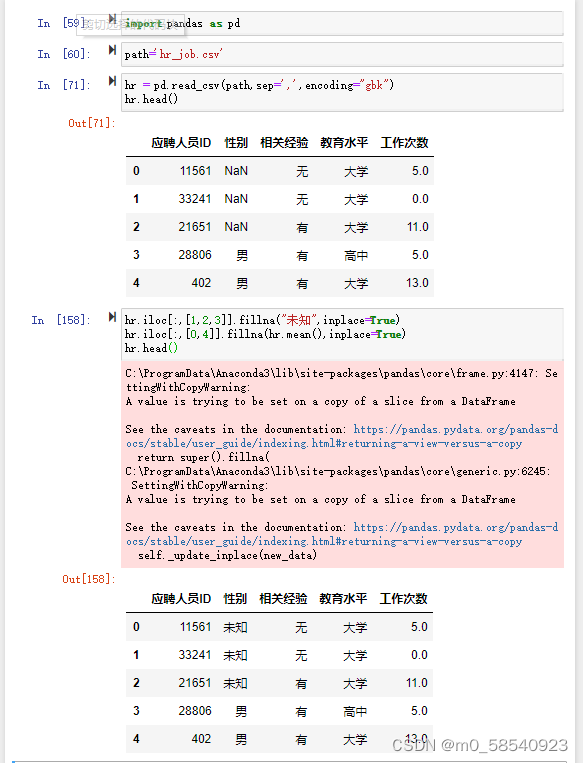Click In [158] prompt label
The height and width of the screenshot is (763, 583).
point(61,320)
